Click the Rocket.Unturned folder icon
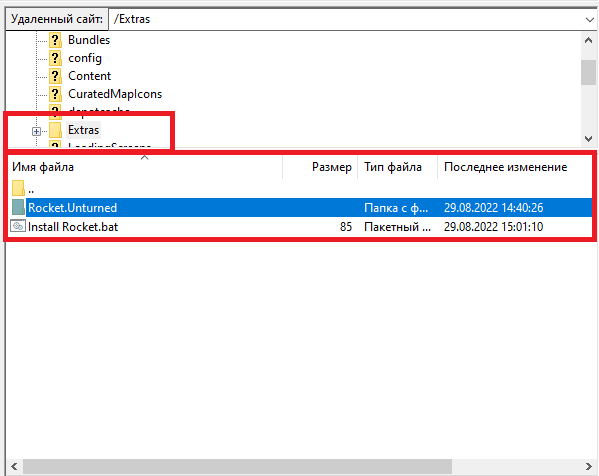This screenshot has height=476, width=599. (x=18, y=207)
